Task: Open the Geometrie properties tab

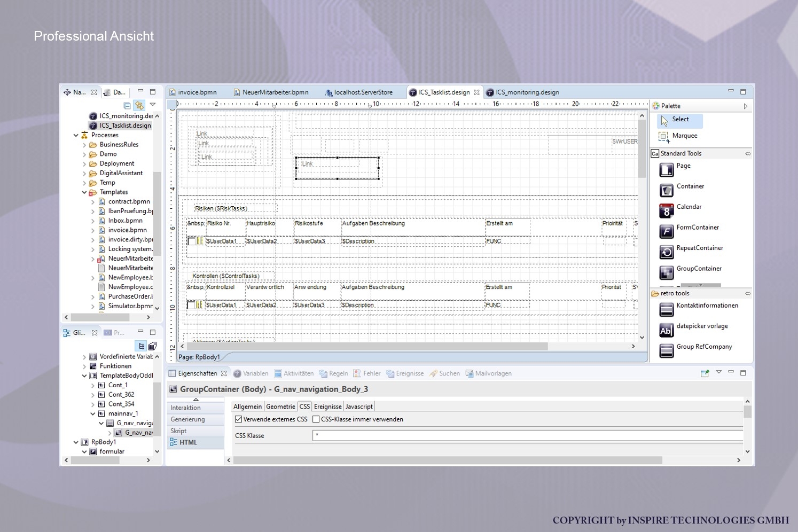Action: click(280, 406)
